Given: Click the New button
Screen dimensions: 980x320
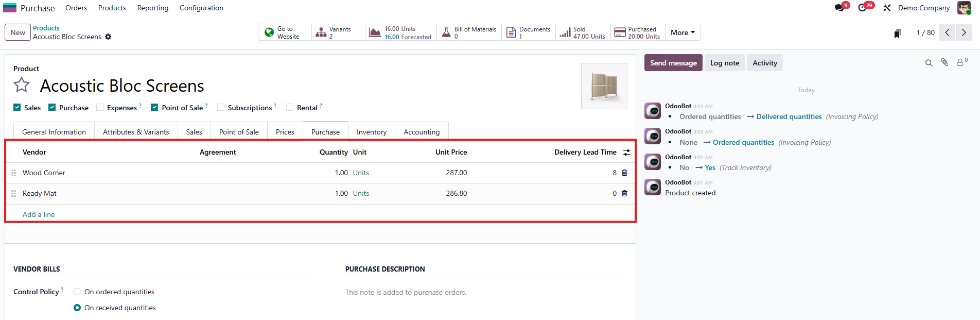Looking at the screenshot, I should 17,32.
